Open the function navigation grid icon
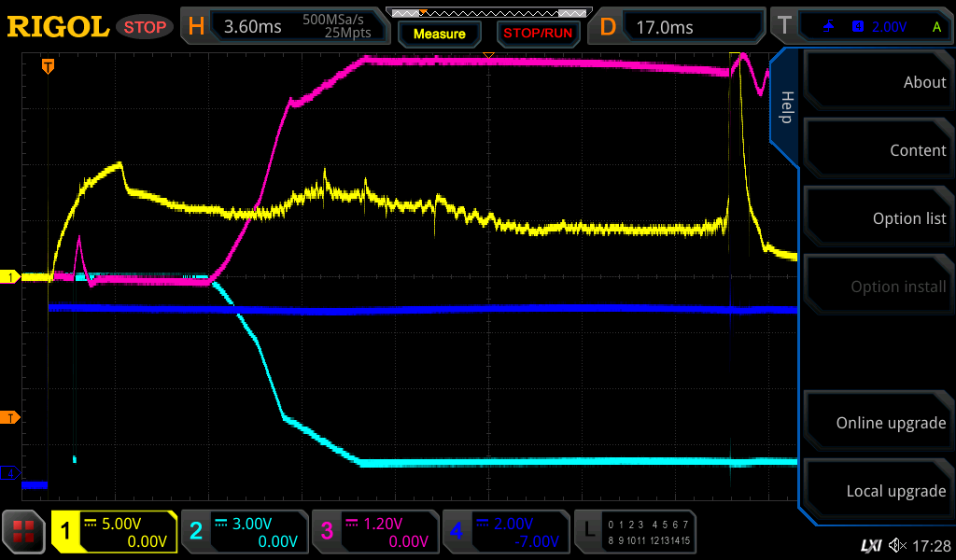The height and width of the screenshot is (560, 956). pos(23,532)
